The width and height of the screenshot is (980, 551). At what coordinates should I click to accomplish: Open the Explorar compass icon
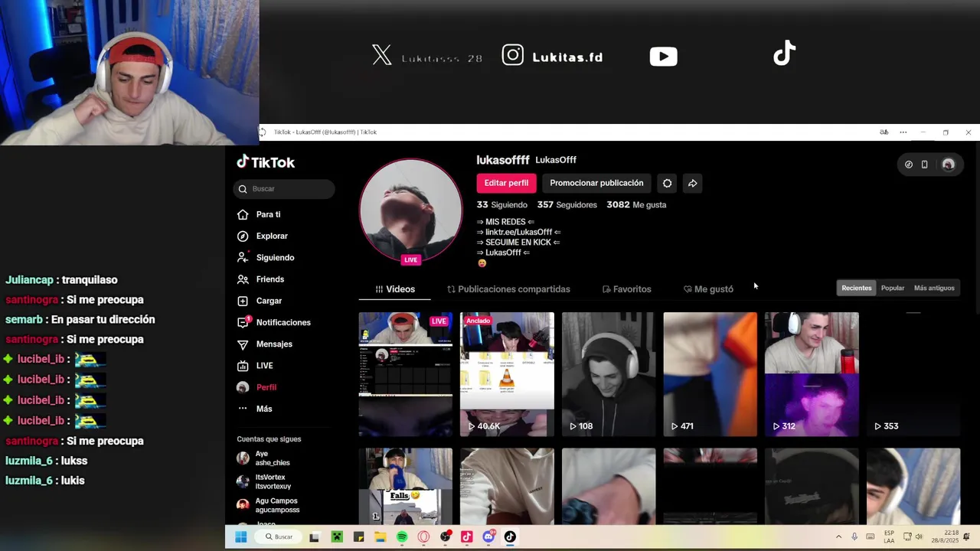pyautogui.click(x=243, y=236)
